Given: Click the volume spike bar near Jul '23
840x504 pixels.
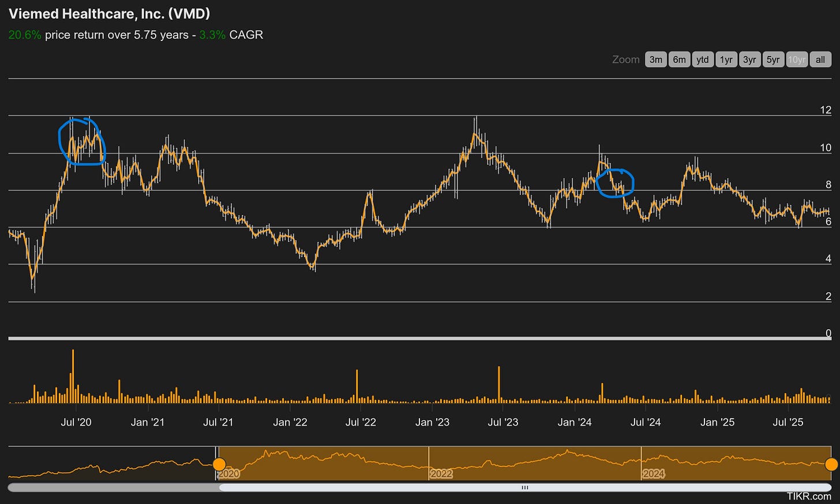Looking at the screenshot, I should coord(498,385).
